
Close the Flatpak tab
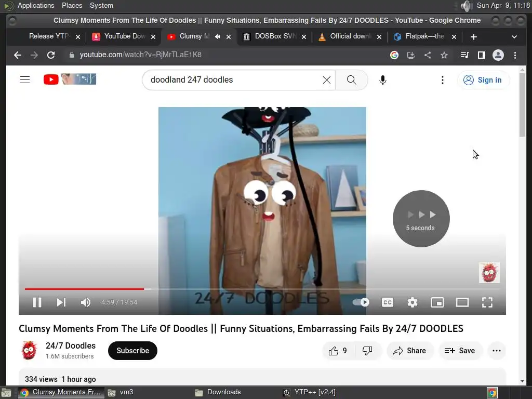coord(454,37)
